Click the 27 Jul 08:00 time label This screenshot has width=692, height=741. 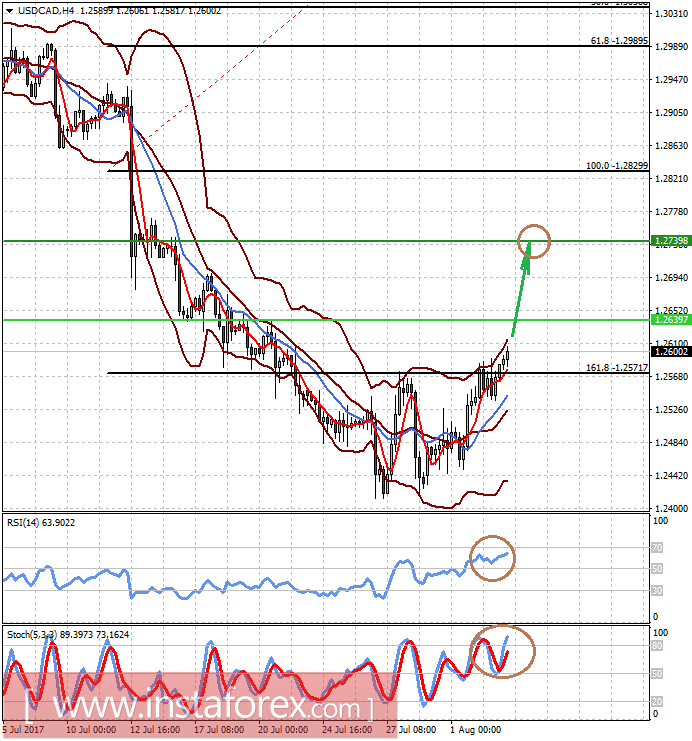(411, 730)
